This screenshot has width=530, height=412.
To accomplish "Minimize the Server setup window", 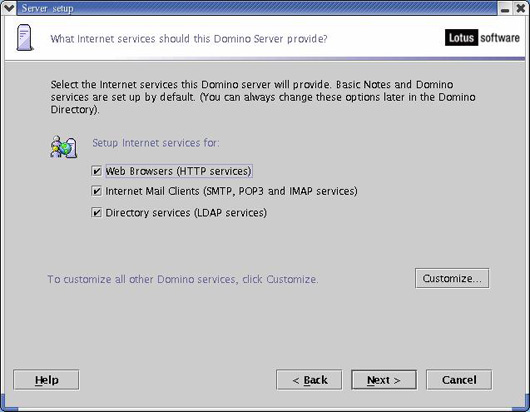I will [505, 8].
